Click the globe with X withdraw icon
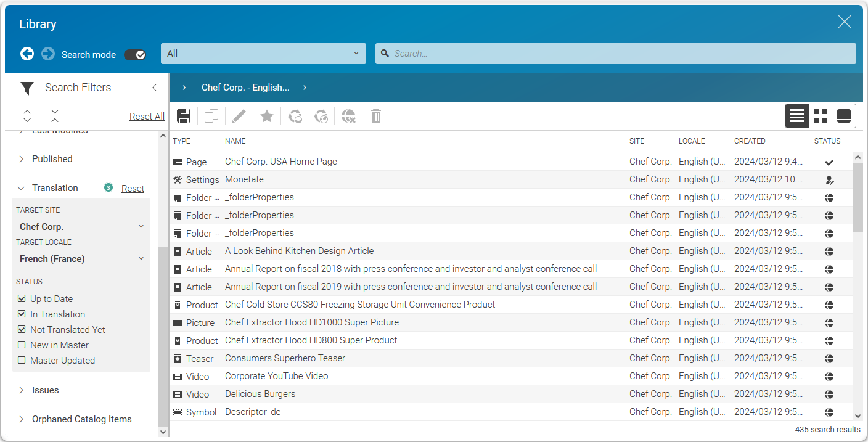Viewport: 868px width, 442px height. 349,116
